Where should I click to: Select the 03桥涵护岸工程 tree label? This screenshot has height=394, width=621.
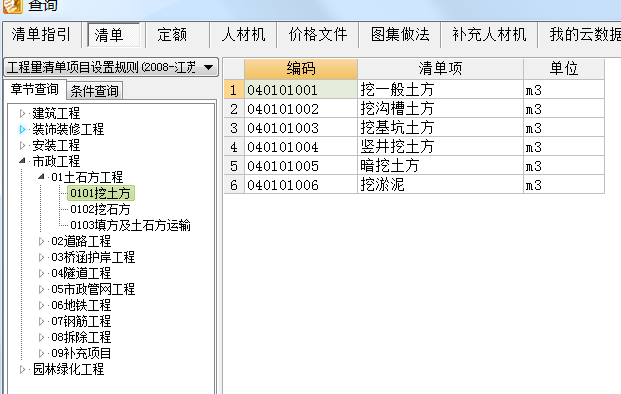[93, 257]
